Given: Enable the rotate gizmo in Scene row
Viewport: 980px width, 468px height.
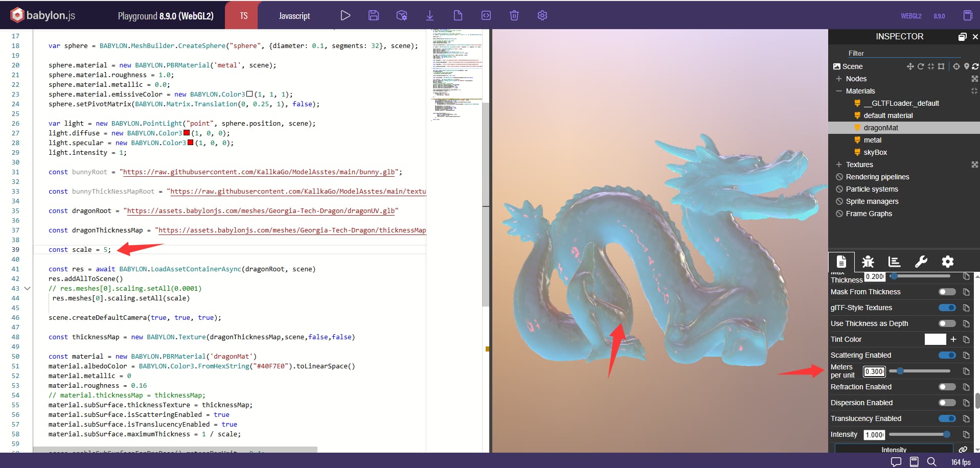Looking at the screenshot, I should click(x=920, y=66).
